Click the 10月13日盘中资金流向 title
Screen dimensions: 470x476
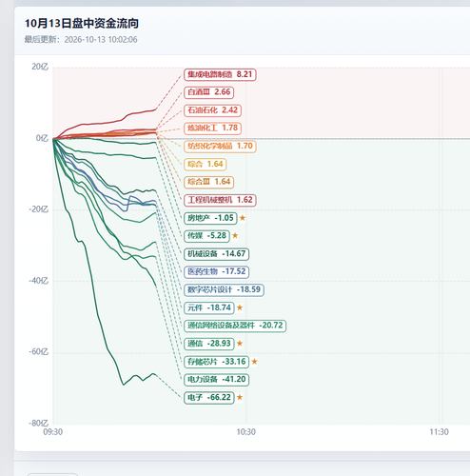tap(82, 24)
